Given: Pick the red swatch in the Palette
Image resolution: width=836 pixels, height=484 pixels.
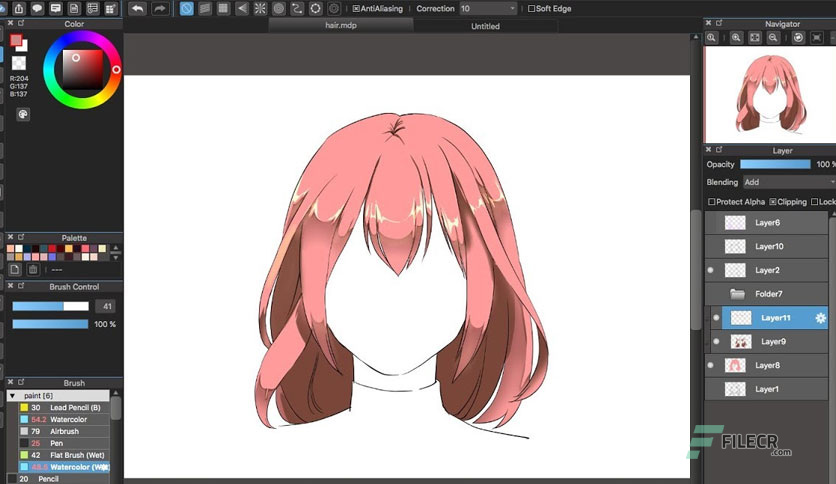Looking at the screenshot, I should coord(52,248).
